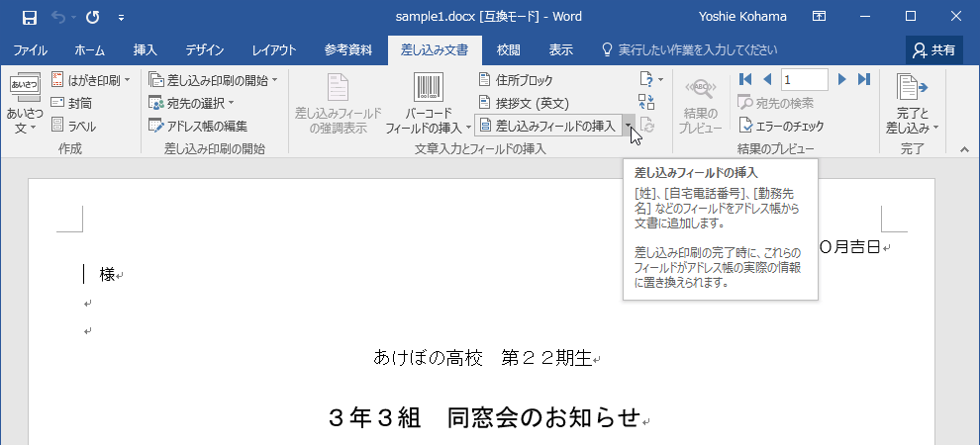Go to next record arrow

tap(841, 79)
